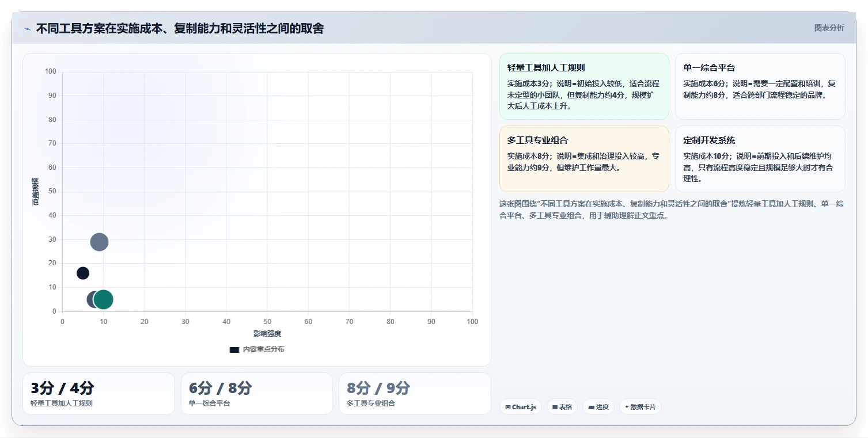The image size is (868, 438).
Task: Click the dark gray bubble behind the teal one
Action: (x=91, y=299)
